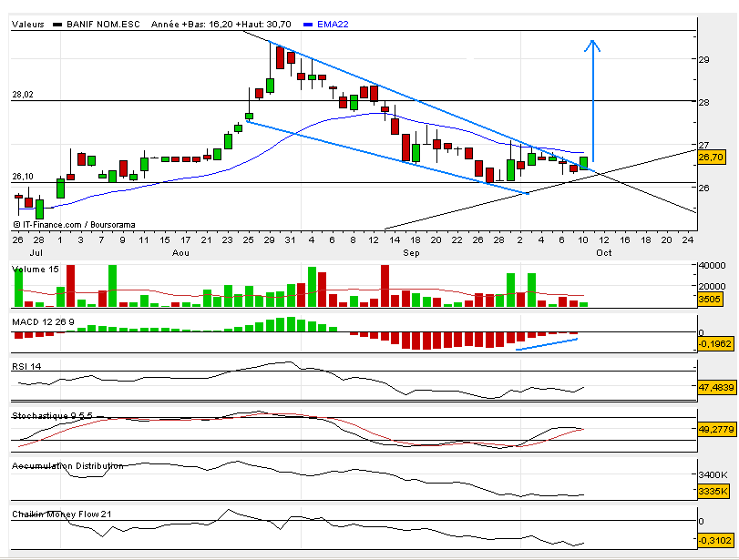
Task: Click the accumulation value box 3335K
Action: tap(713, 491)
